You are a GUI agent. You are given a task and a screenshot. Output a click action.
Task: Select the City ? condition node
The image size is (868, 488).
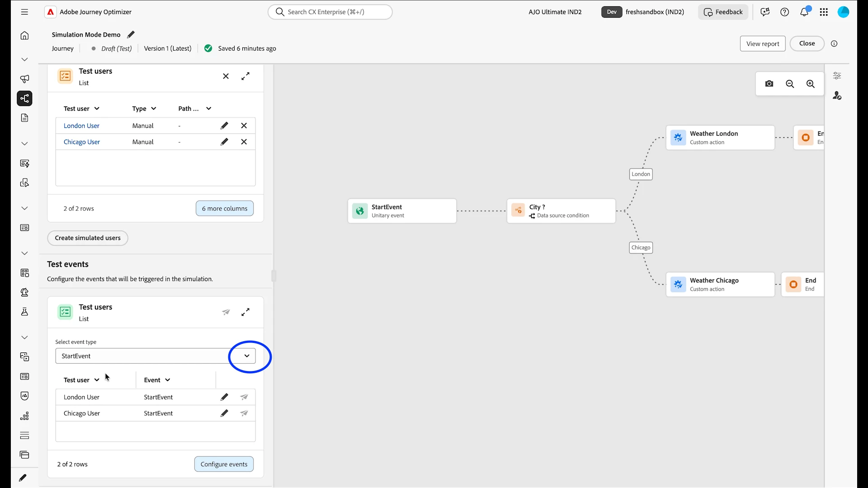(x=561, y=211)
